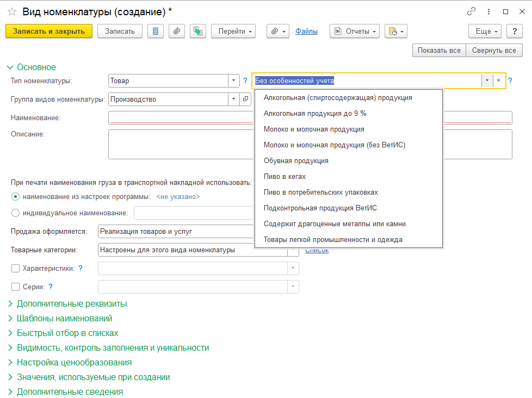Expand the Настройка ценообразования section
532x398 pixels.
pos(74,362)
